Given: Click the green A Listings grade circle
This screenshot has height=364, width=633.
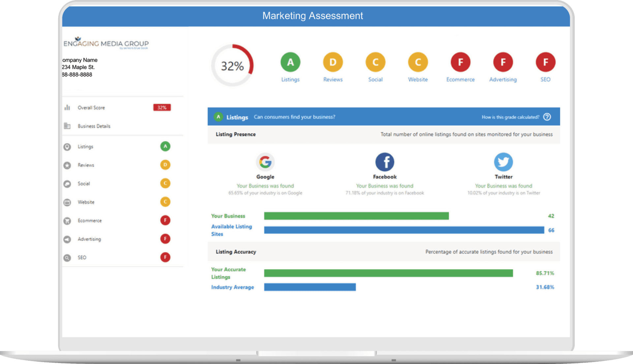Looking at the screenshot, I should tap(290, 62).
